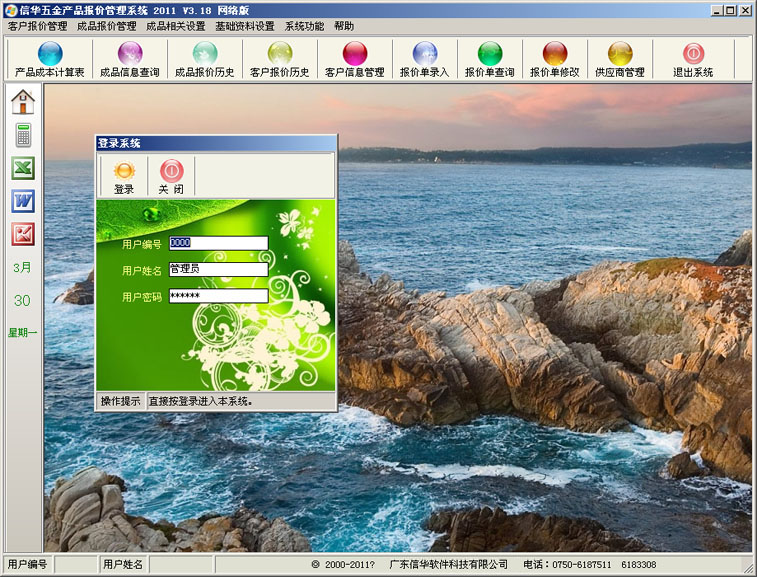
Task: Launch Excel from the sidebar icon
Action: (23, 168)
